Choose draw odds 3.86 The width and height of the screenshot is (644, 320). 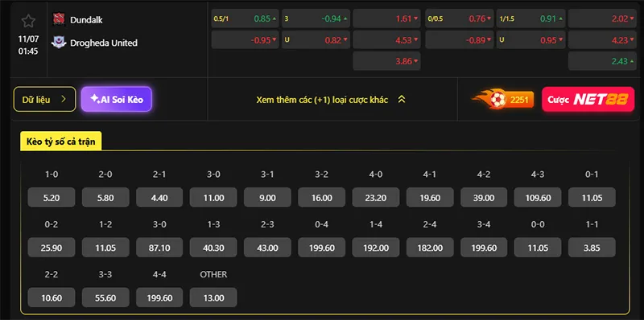tap(386, 61)
